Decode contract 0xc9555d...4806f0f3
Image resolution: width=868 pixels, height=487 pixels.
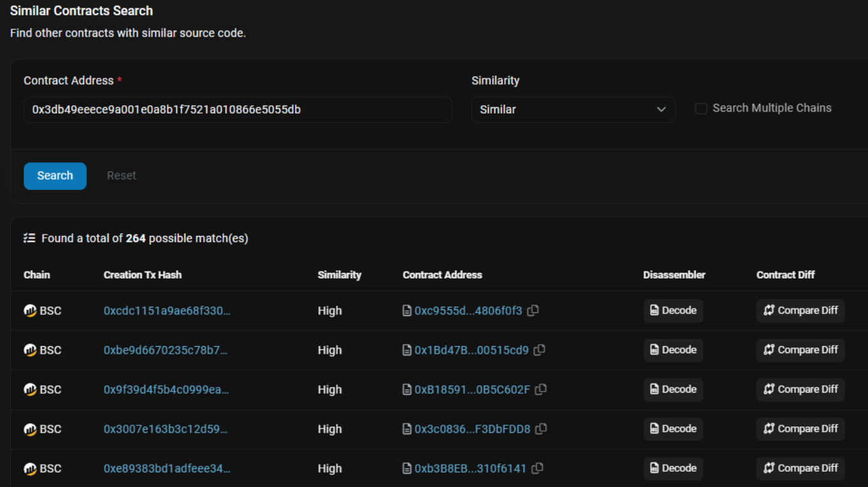[673, 311]
